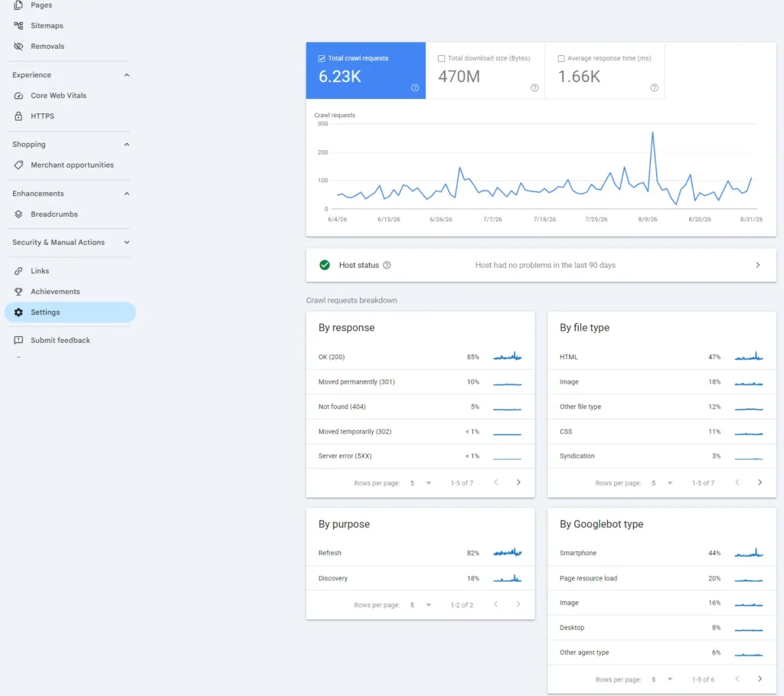Click previous page arrow in By purpose table
Image resolution: width=784 pixels, height=696 pixels.
tap(495, 604)
